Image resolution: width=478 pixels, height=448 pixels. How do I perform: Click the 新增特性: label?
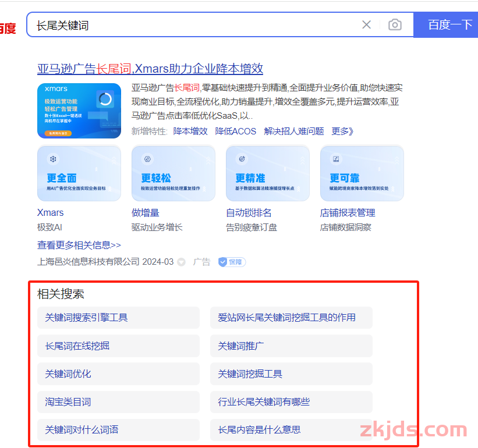[x=150, y=131]
